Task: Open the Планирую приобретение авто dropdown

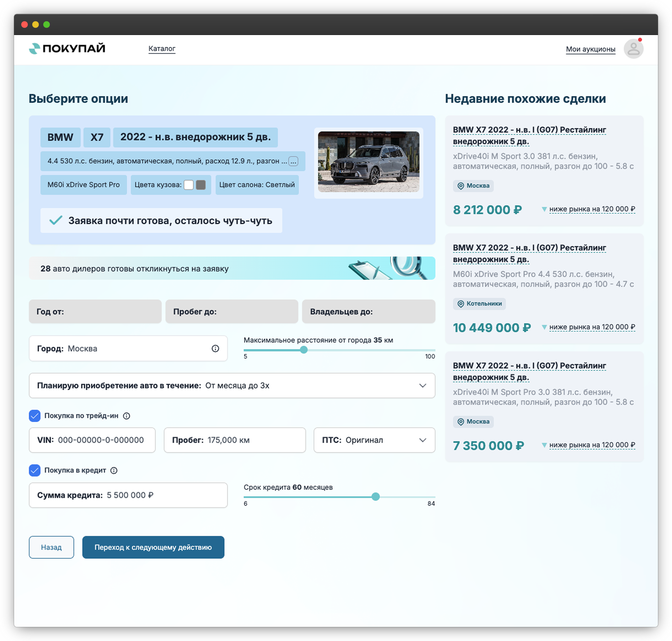Action: [232, 386]
